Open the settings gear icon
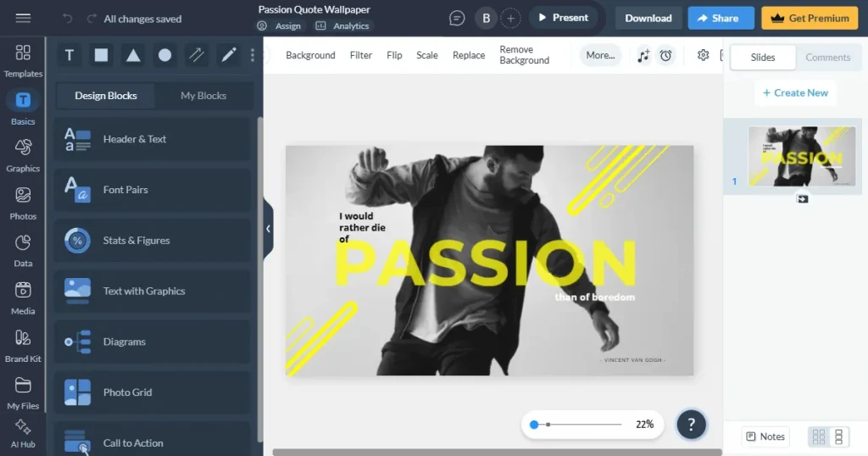 [703, 55]
